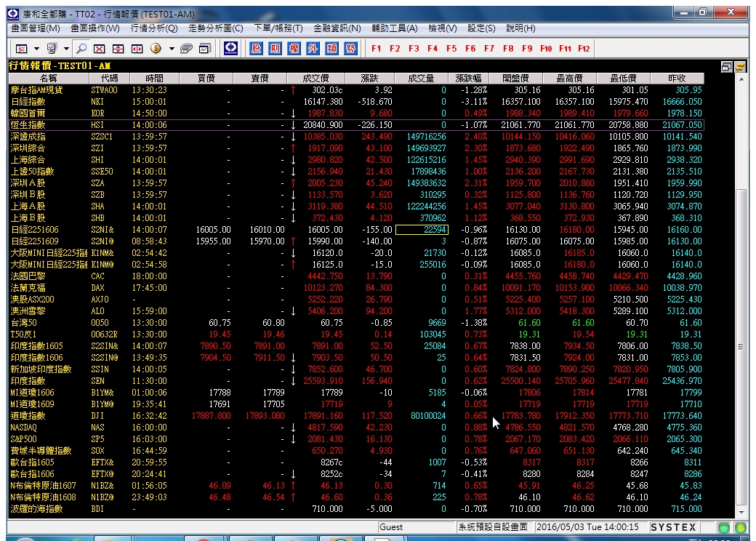Viewport: 756px width, 541px height.
Task: Click the first toolbar icon for screen layout
Action: (22, 49)
